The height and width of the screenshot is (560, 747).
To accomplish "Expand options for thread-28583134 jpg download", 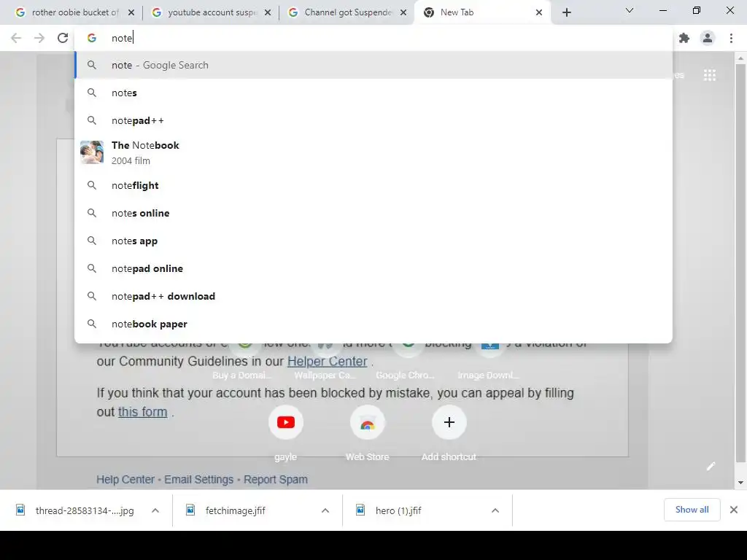I will [155, 510].
